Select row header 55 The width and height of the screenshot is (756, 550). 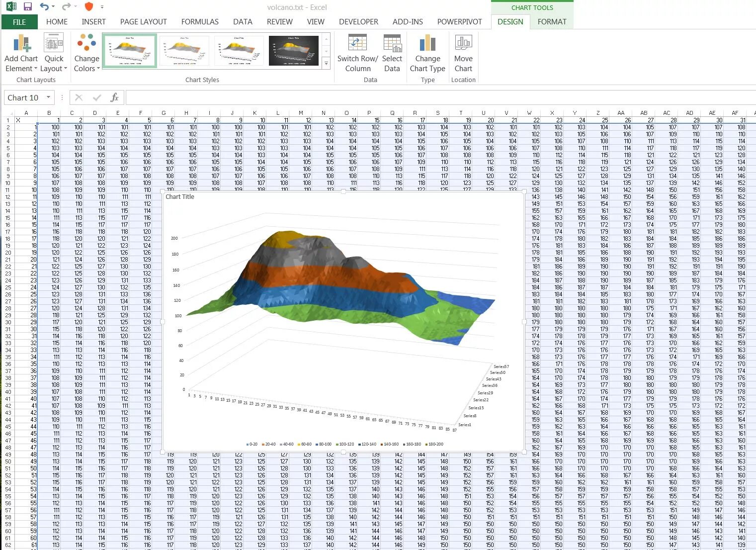tap(8, 496)
